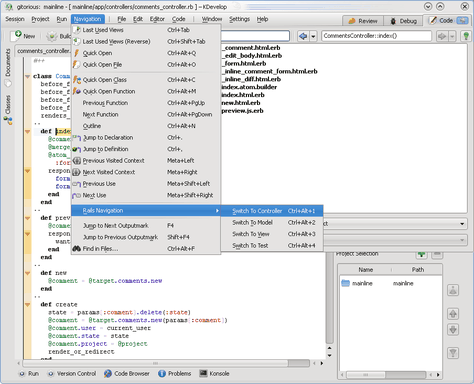The height and width of the screenshot is (384, 474).
Task: Open the Version Control tool view
Action: tap(72, 374)
